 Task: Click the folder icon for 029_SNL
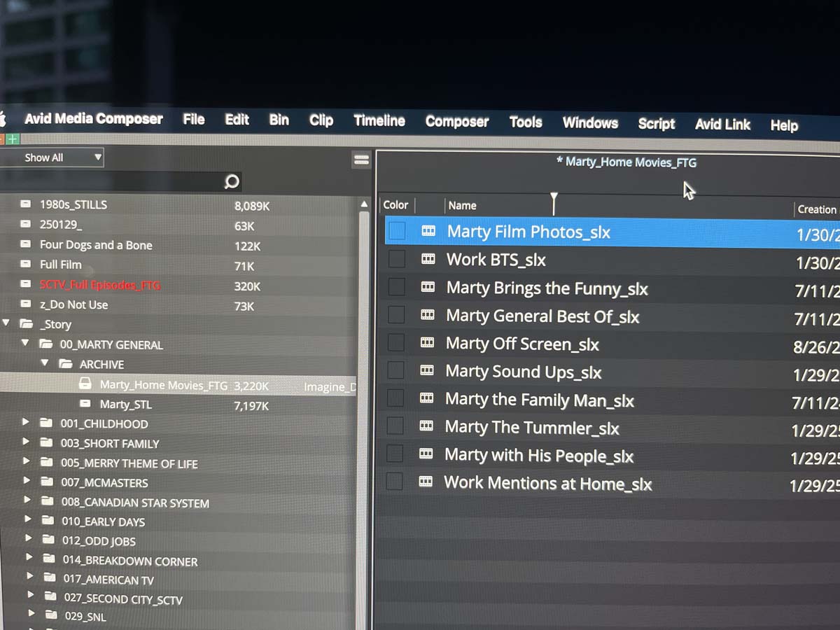(x=51, y=615)
